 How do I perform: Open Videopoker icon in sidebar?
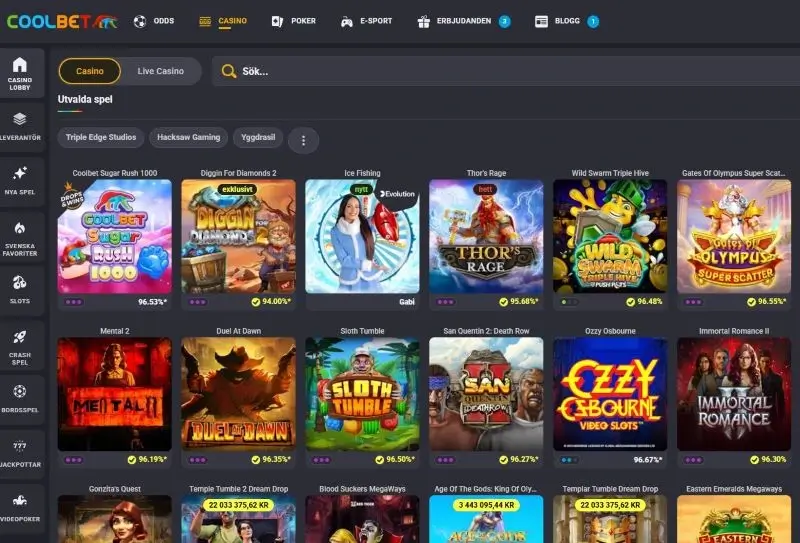[x=19, y=500]
